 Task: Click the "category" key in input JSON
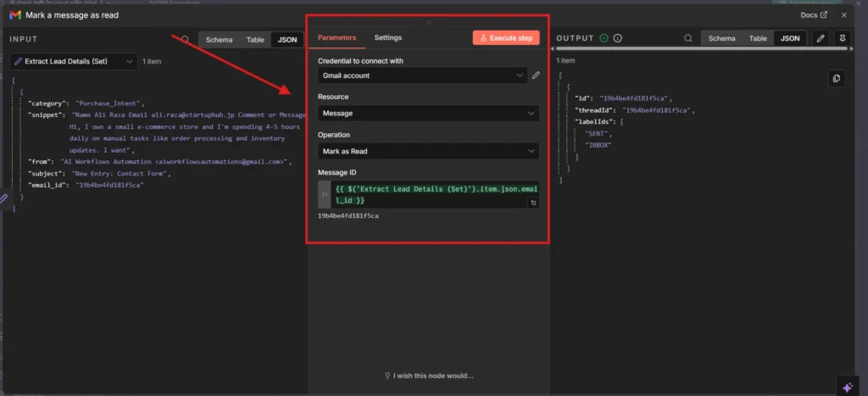pyautogui.click(x=48, y=103)
